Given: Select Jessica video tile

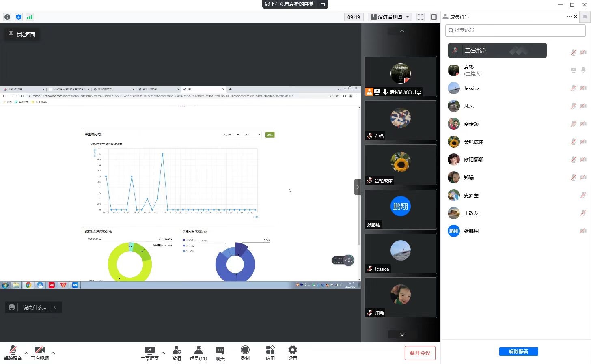Looking at the screenshot, I should (x=401, y=253).
